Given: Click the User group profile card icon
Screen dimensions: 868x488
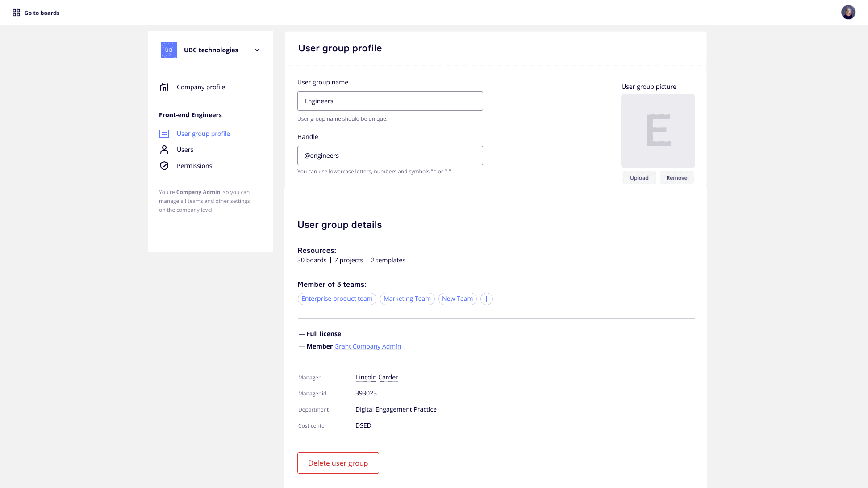Looking at the screenshot, I should (164, 134).
